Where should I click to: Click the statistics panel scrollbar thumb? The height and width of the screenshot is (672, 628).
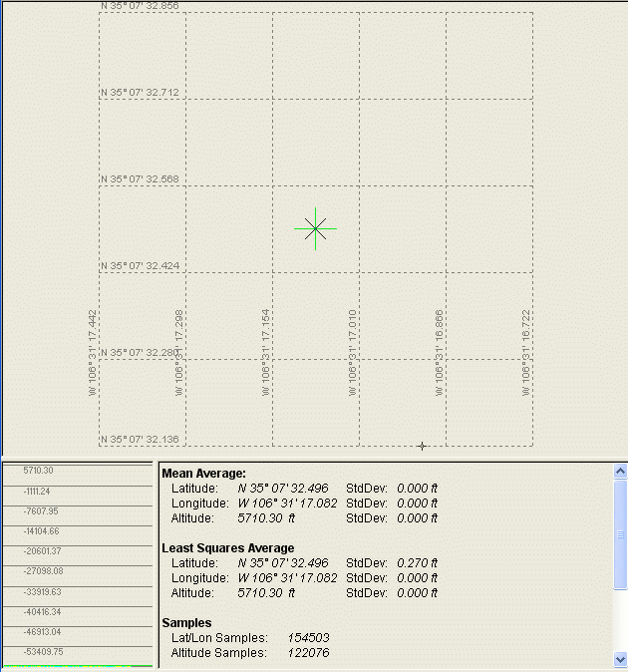click(620, 528)
